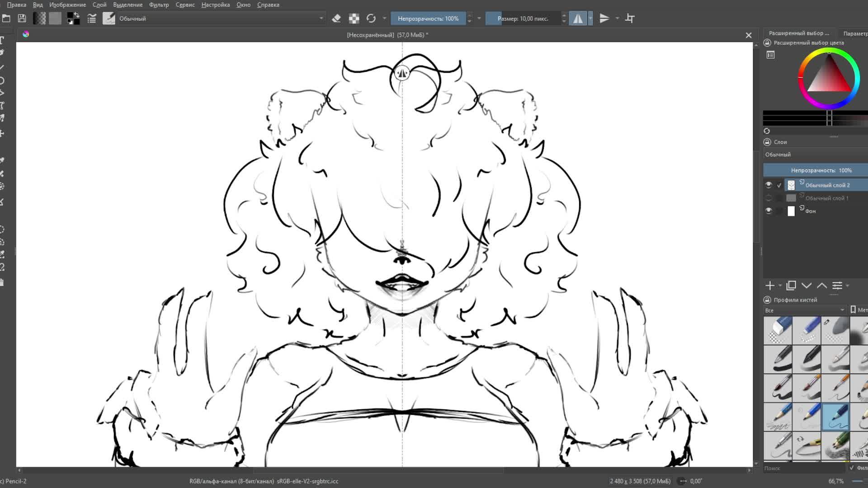Open the 'Справка' menu
868x488 pixels.
(268, 5)
